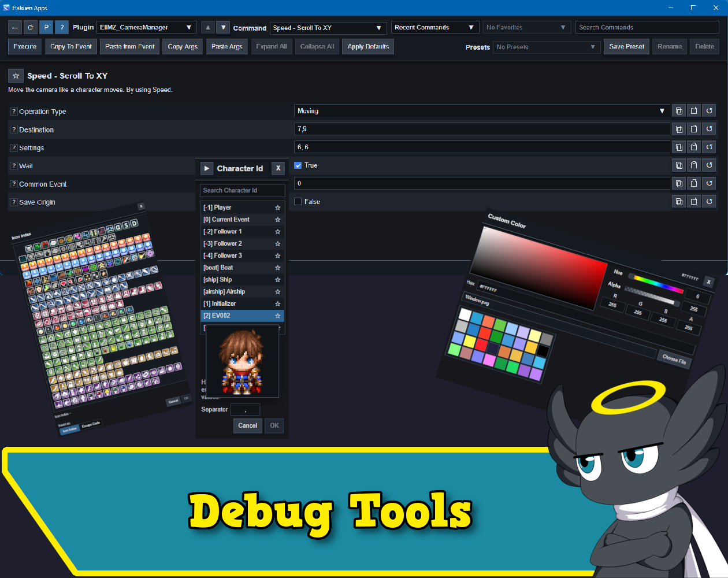
Task: Star the [2] EV002 entry
Action: point(278,316)
